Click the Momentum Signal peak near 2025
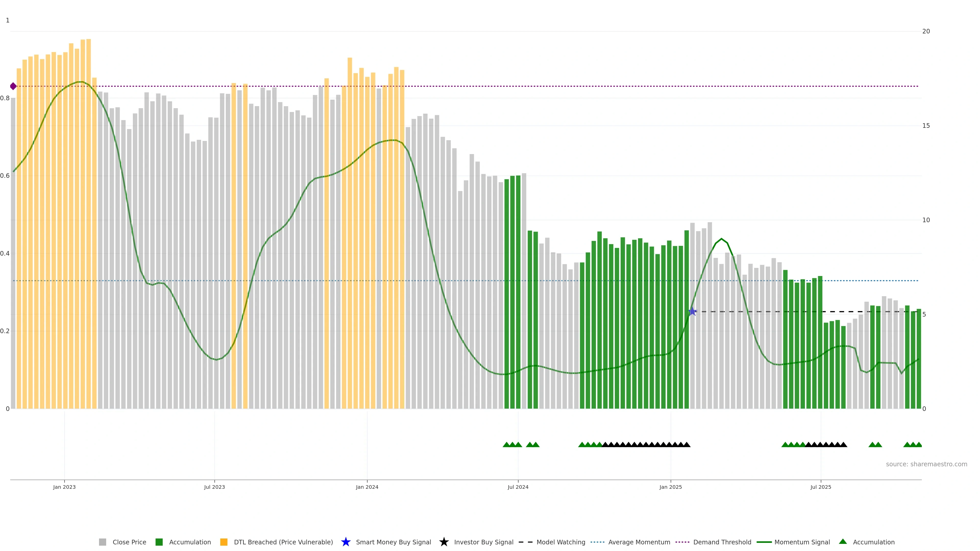This screenshot has height=551, width=980. (x=721, y=239)
